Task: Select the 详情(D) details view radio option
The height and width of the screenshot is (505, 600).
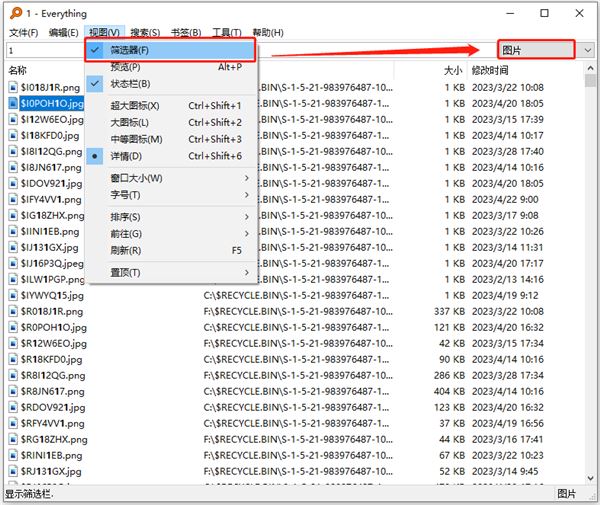Action: tap(170, 156)
